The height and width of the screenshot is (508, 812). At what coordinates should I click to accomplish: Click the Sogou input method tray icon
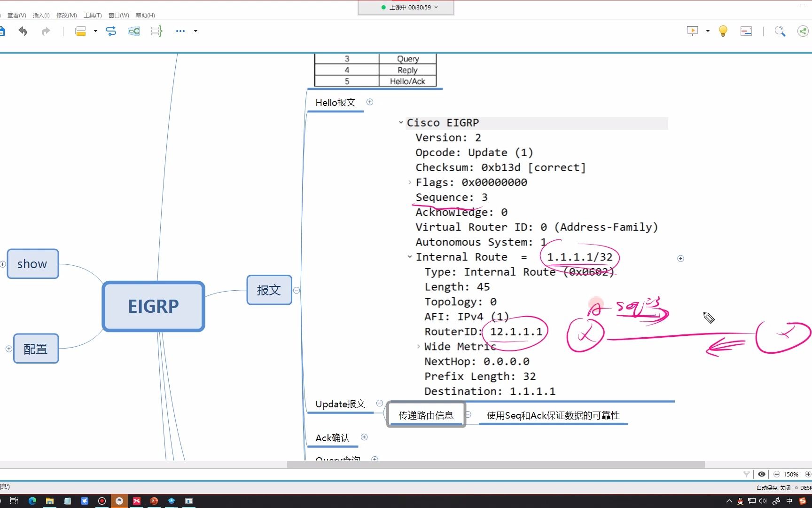click(x=803, y=501)
